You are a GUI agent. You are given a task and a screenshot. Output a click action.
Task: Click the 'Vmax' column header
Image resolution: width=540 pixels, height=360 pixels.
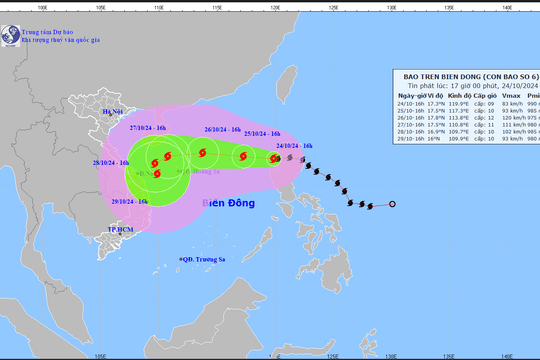[511, 96]
